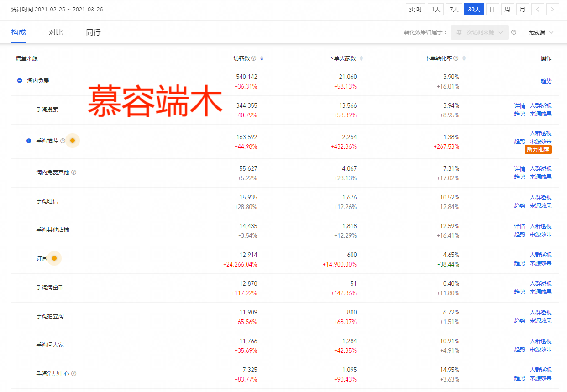The height and width of the screenshot is (392, 567).
Task: Open 详情 link for 淘内免费其他
Action: click(520, 169)
